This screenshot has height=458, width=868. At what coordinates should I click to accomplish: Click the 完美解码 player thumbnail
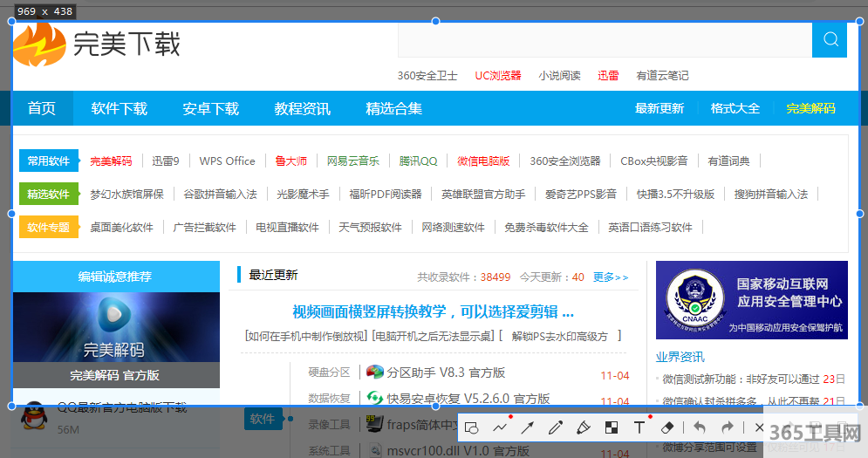click(x=116, y=327)
